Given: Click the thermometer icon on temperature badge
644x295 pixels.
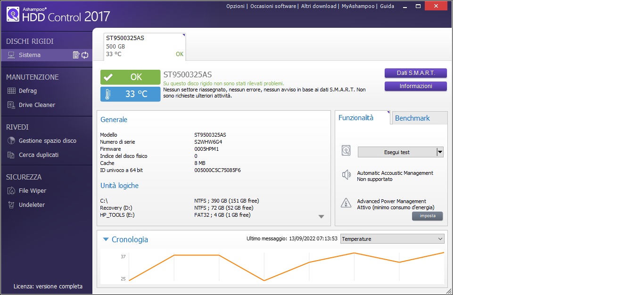Looking at the screenshot, I should pos(108,94).
